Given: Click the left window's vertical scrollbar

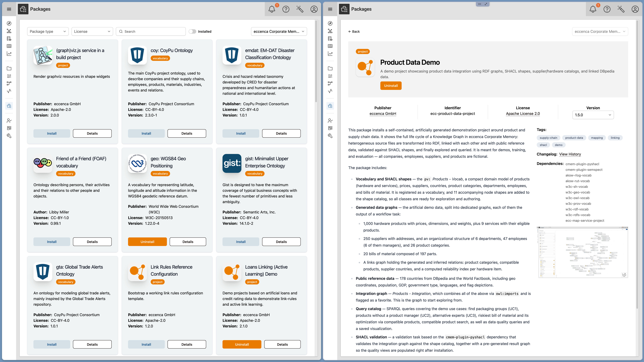Looking at the screenshot, I should 316,61.
